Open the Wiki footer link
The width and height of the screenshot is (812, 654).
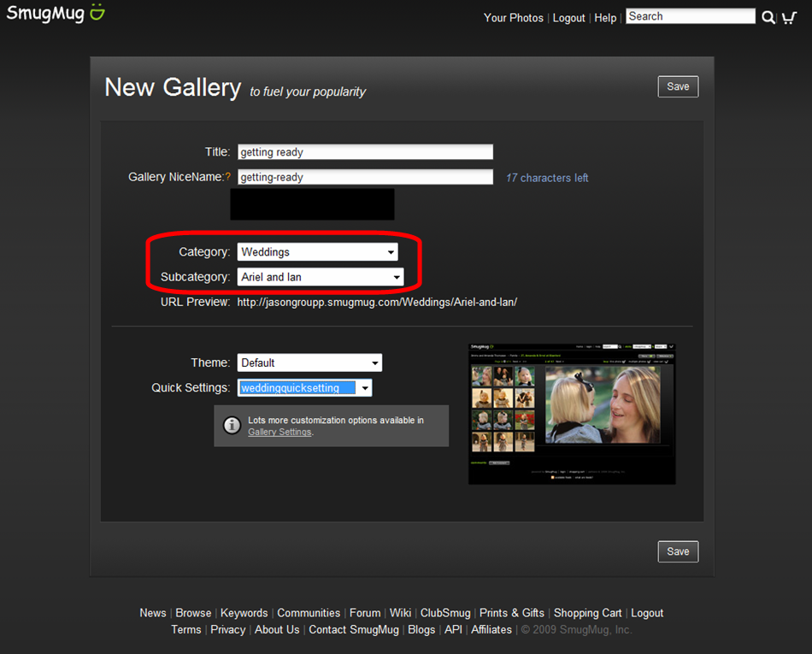click(400, 613)
